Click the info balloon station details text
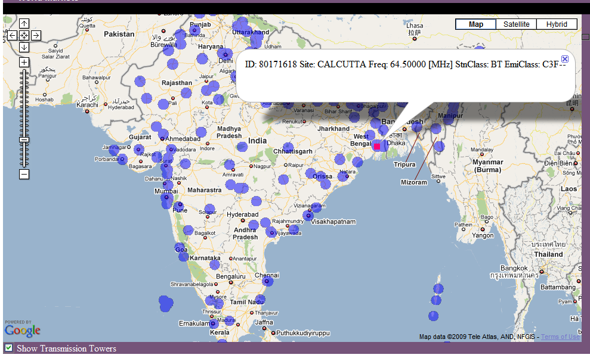Viewport: 590px width, 364px height. click(x=405, y=64)
